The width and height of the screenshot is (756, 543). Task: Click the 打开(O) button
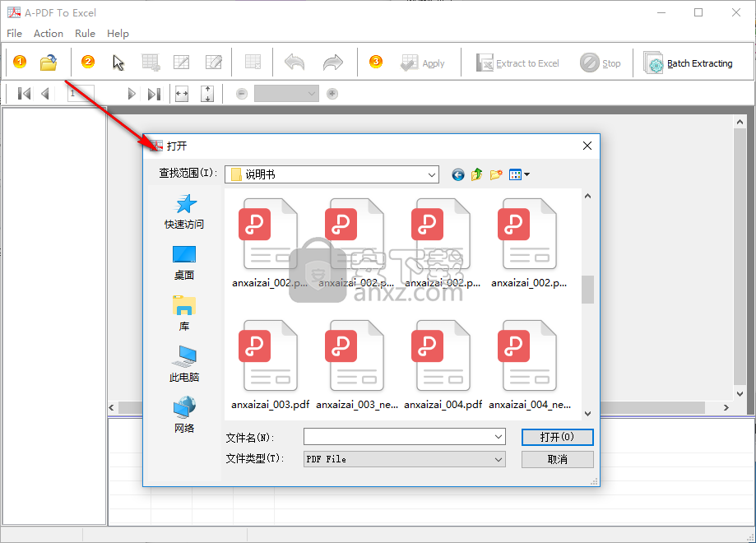pyautogui.click(x=558, y=437)
